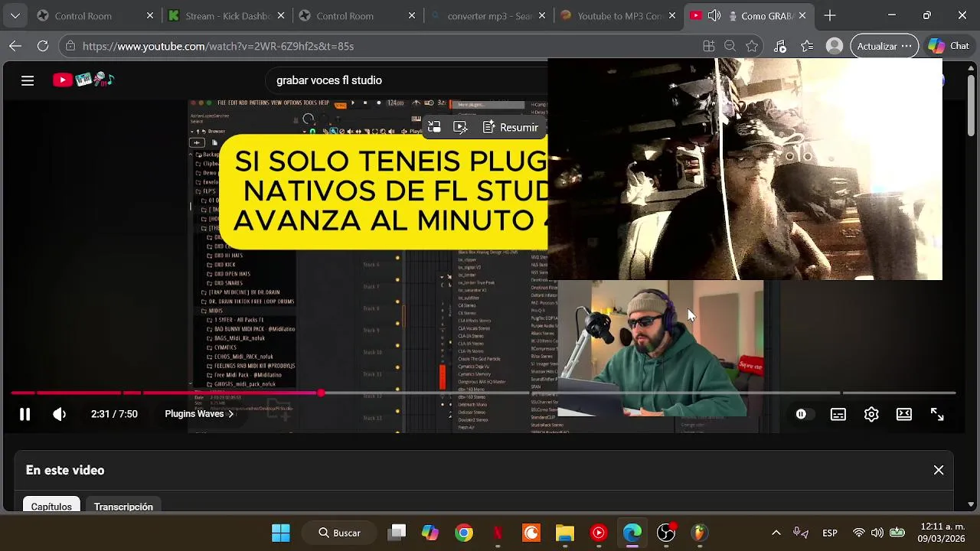Open Microsoft Edge from the taskbar
Viewport: 980px width, 551px height.
point(632,533)
